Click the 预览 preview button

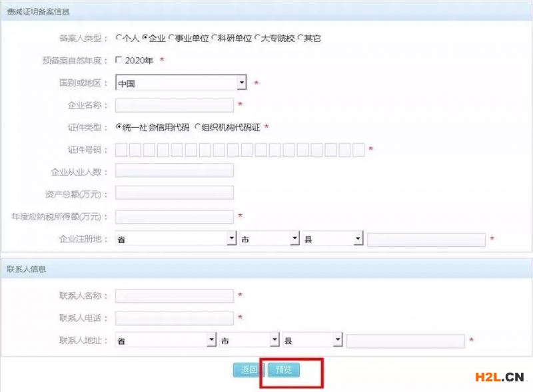pos(283,370)
